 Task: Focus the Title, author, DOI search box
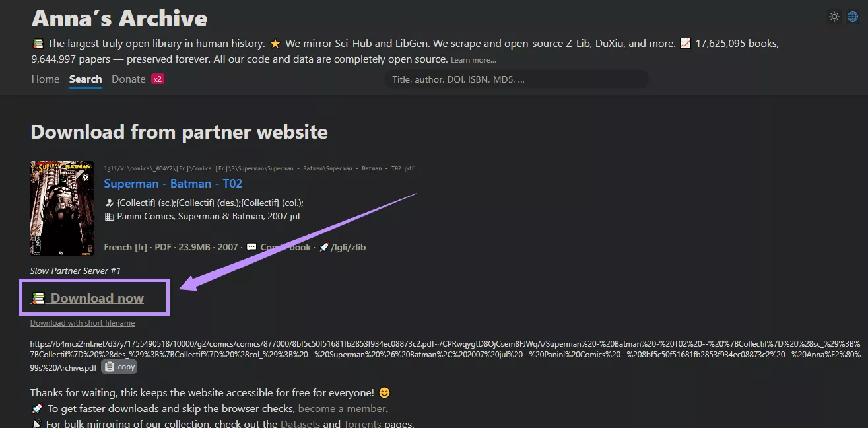(x=516, y=79)
